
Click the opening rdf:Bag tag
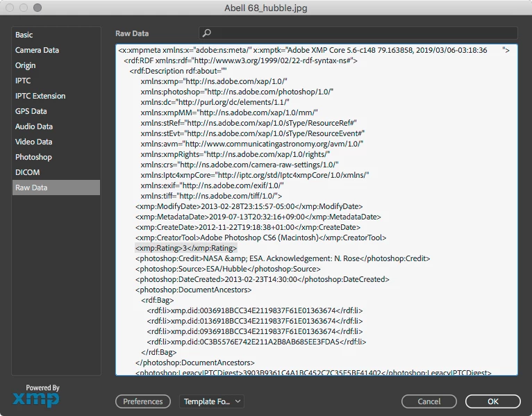coord(158,300)
